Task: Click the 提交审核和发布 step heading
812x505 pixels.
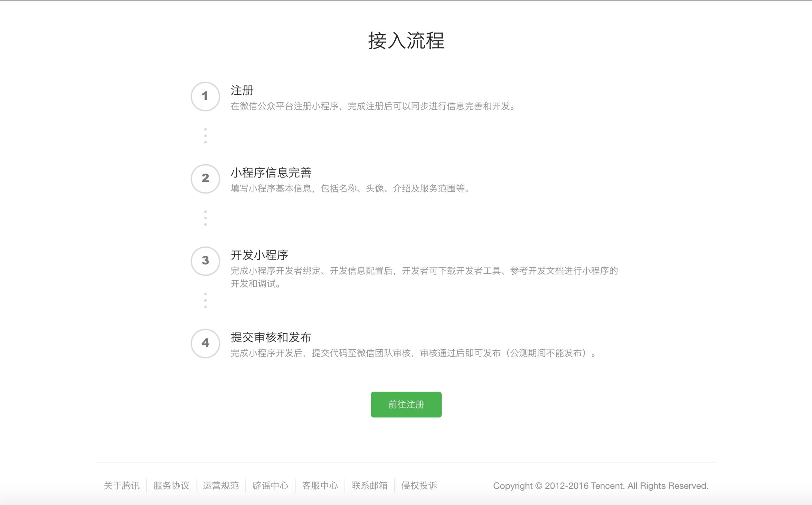Action: [x=271, y=337]
